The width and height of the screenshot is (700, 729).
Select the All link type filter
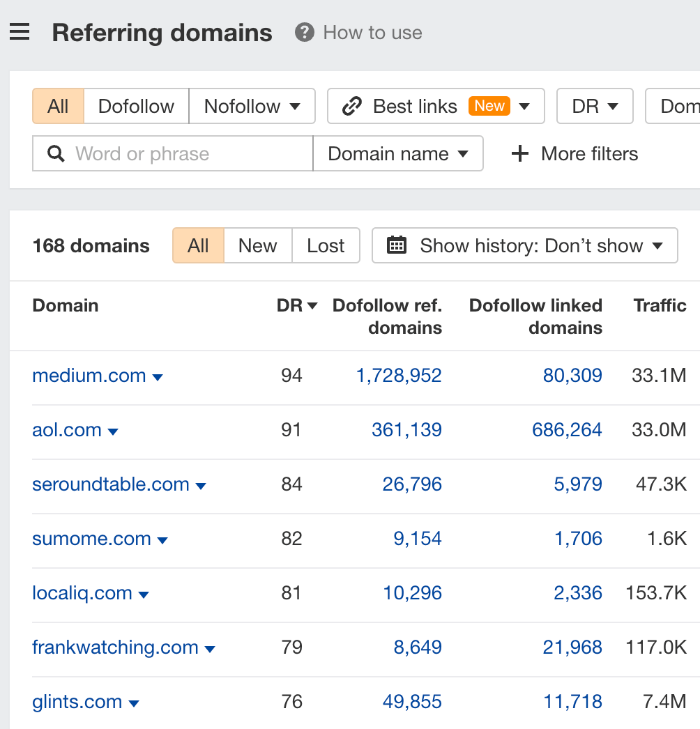[x=57, y=106]
